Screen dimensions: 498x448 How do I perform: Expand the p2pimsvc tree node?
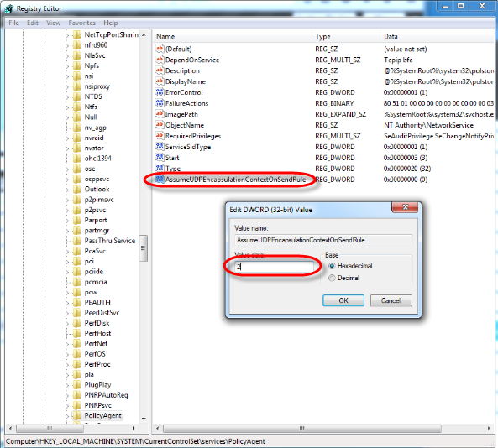point(67,201)
